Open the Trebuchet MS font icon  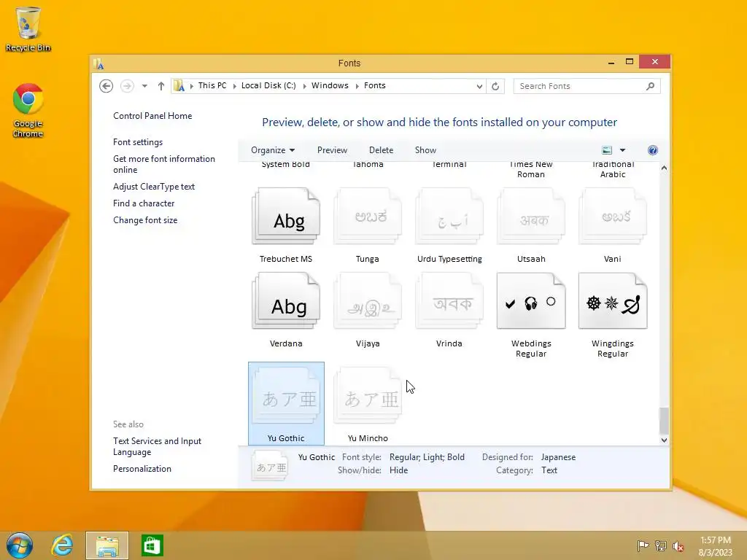[286, 216]
